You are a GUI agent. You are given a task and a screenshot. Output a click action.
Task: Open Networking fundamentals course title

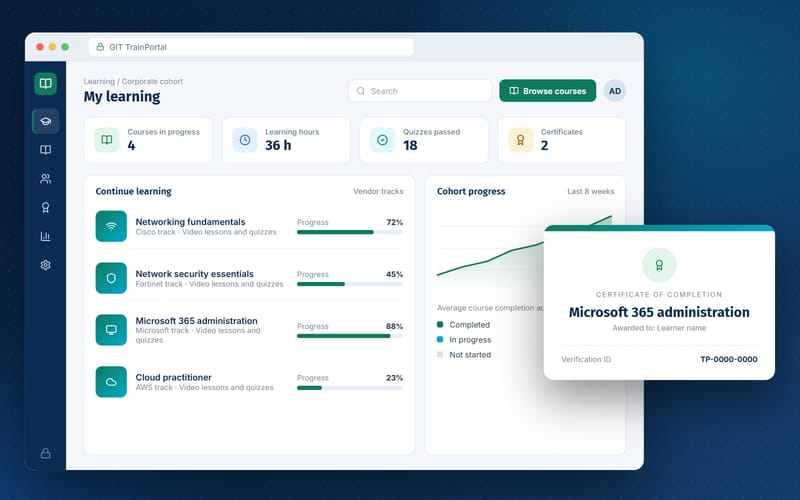(190, 221)
